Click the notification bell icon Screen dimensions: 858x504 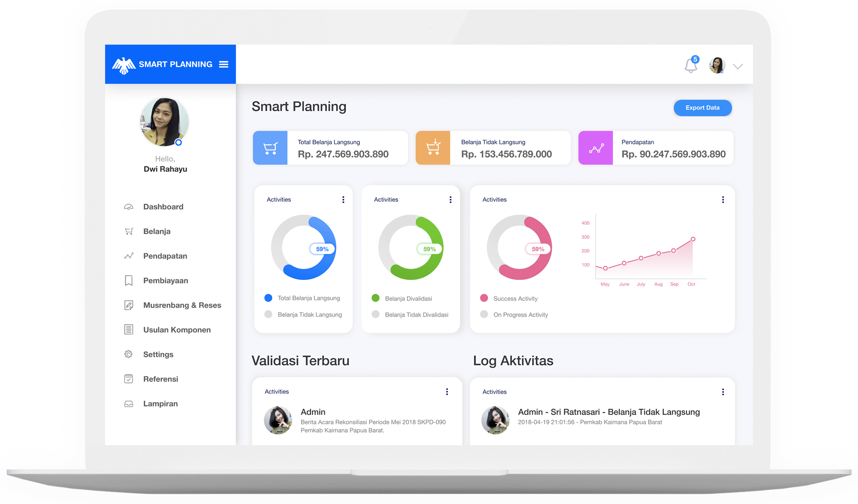tap(690, 66)
